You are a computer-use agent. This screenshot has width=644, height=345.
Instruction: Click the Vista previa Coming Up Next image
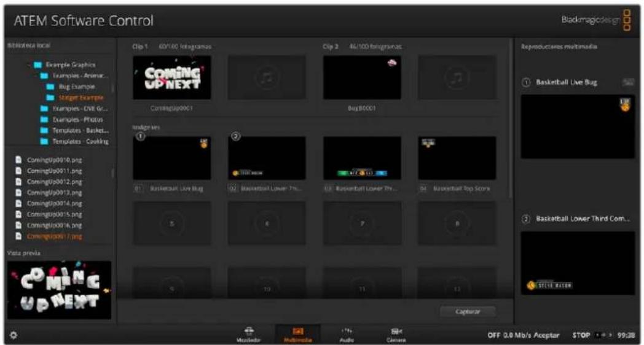tap(59, 290)
